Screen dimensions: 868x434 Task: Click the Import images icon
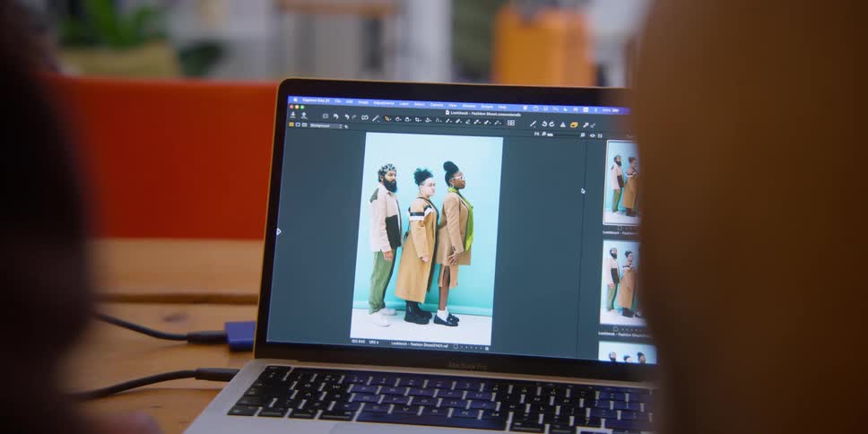(293, 115)
